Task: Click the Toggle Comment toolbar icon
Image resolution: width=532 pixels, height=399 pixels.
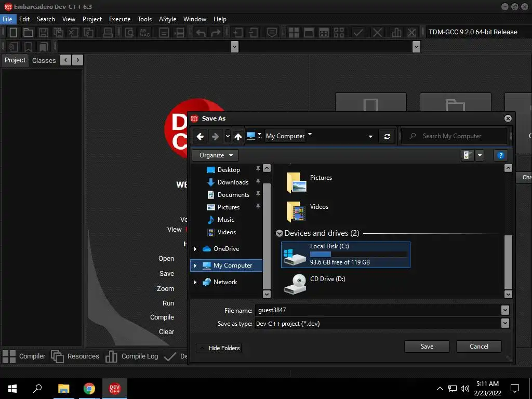Action: (x=272, y=32)
